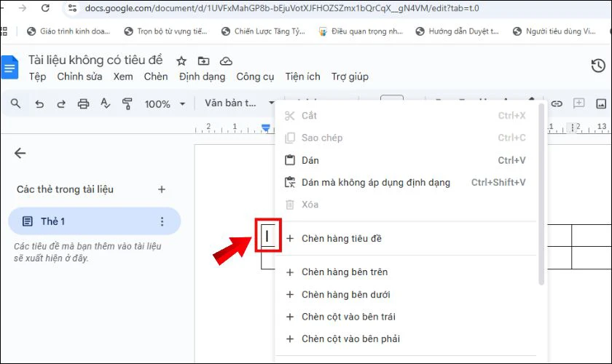Open the move-to-folder icon
The width and height of the screenshot is (612, 364).
tap(203, 61)
